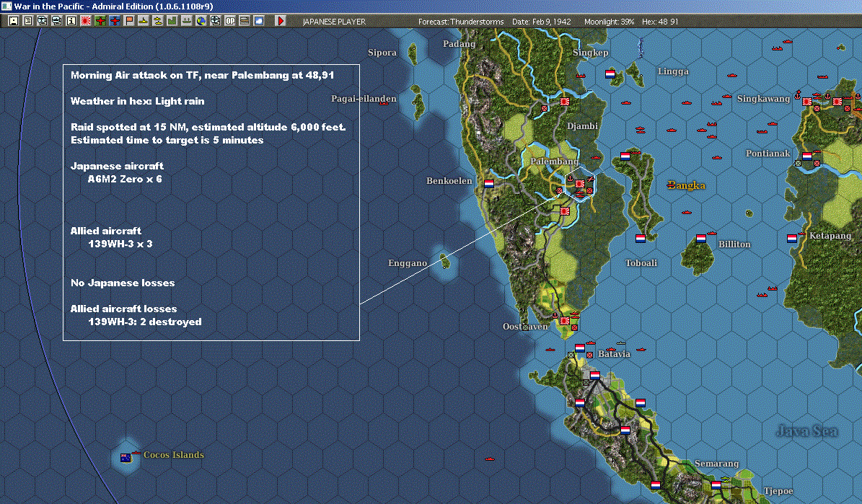Select the lone red ship south of Sumatra
862x504 pixels.
(489, 459)
